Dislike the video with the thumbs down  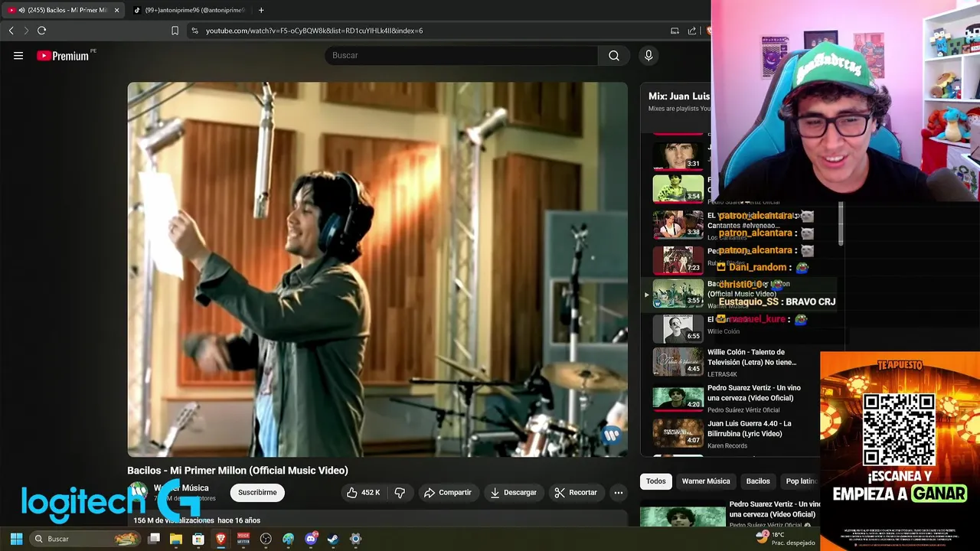400,492
